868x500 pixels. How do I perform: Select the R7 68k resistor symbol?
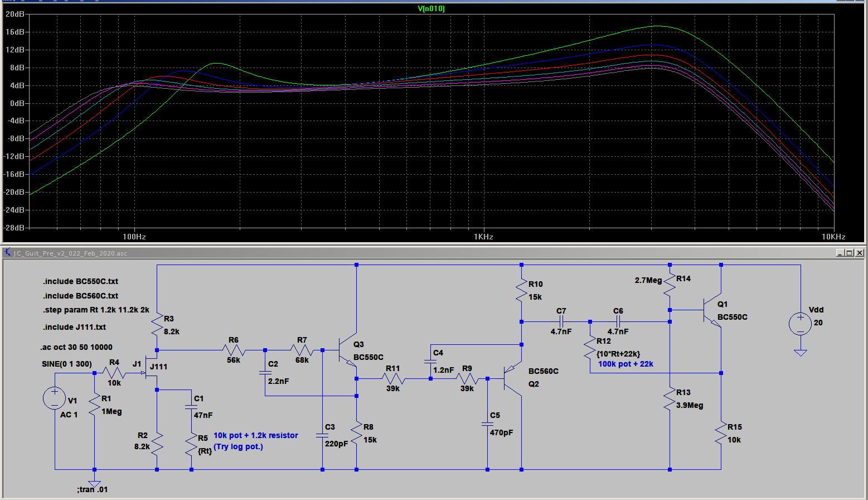302,350
